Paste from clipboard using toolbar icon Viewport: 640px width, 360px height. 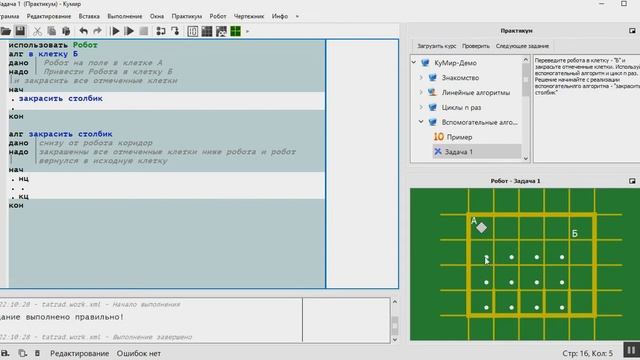pyautogui.click(x=66, y=31)
